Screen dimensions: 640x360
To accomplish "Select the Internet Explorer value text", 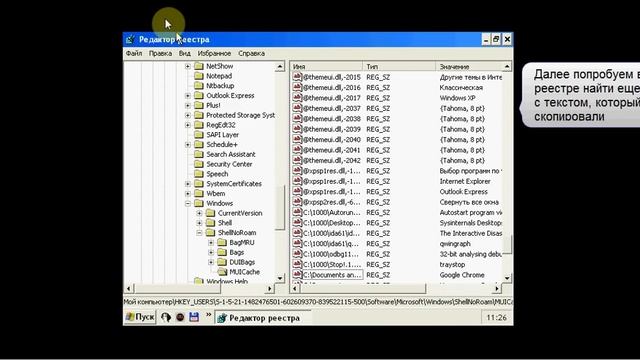I will click(465, 181).
